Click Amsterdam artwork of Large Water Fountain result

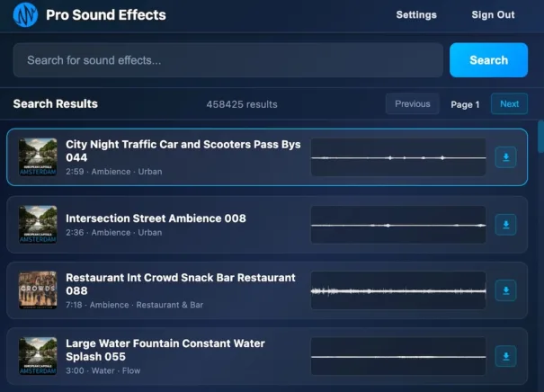[x=38, y=356]
